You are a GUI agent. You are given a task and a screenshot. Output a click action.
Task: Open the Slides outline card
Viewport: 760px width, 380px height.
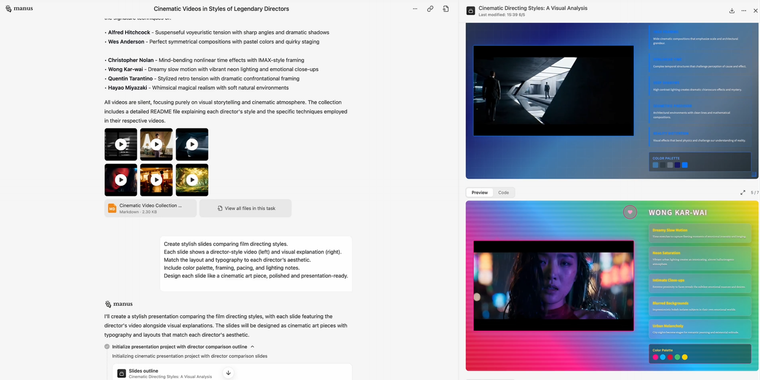click(x=232, y=372)
